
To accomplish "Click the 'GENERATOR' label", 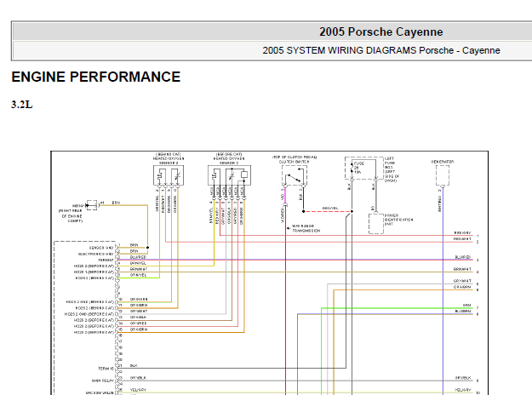I will click(x=443, y=162).
